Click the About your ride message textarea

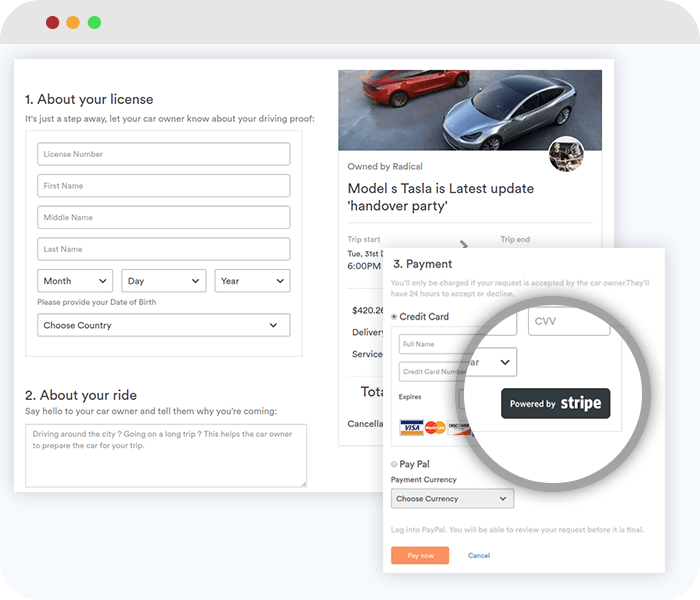point(166,455)
